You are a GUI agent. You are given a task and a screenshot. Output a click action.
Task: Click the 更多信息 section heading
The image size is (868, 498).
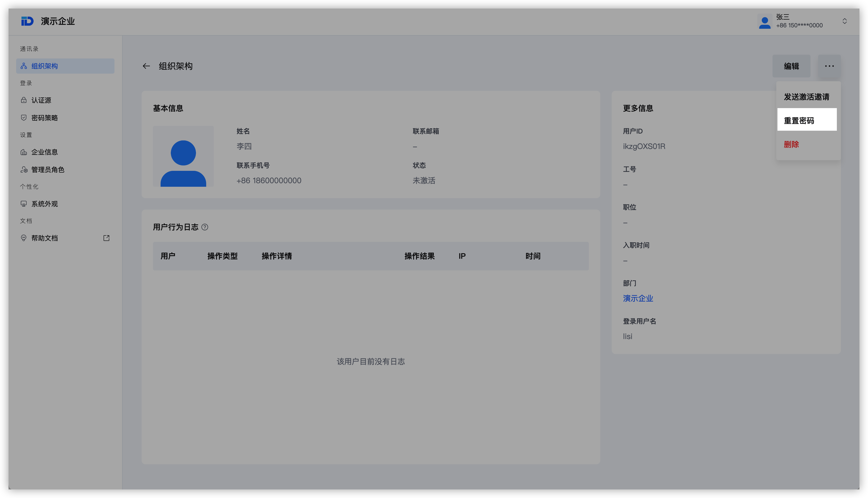pos(638,108)
